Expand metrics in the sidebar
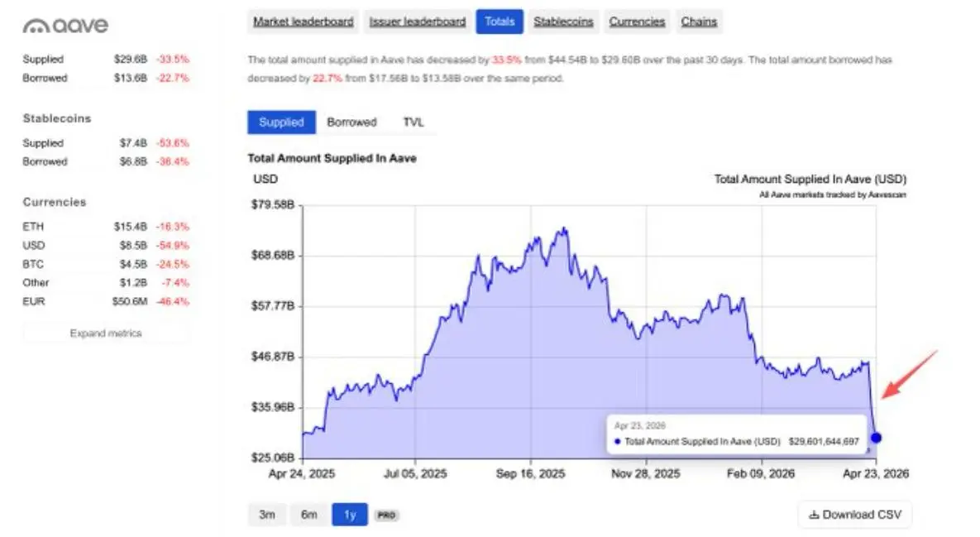Image resolution: width=980 pixels, height=537 pixels. point(106,333)
